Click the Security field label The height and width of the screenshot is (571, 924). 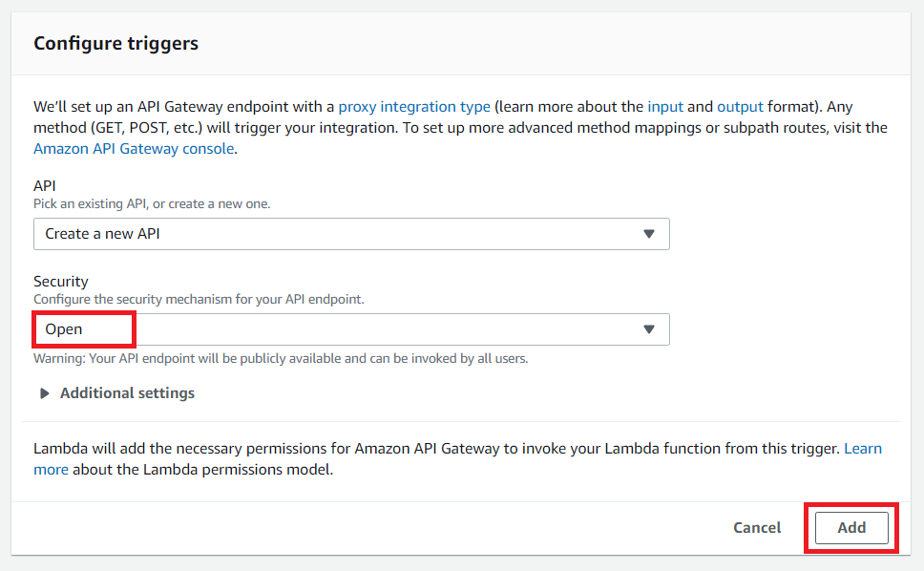(61, 282)
